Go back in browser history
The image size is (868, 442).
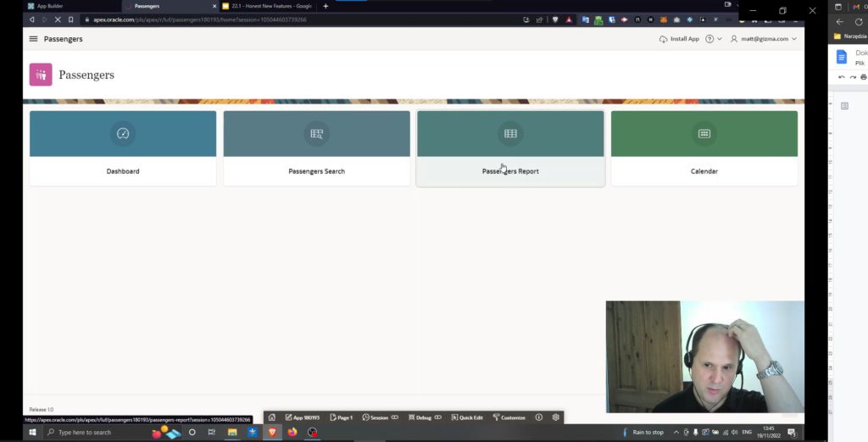point(32,20)
